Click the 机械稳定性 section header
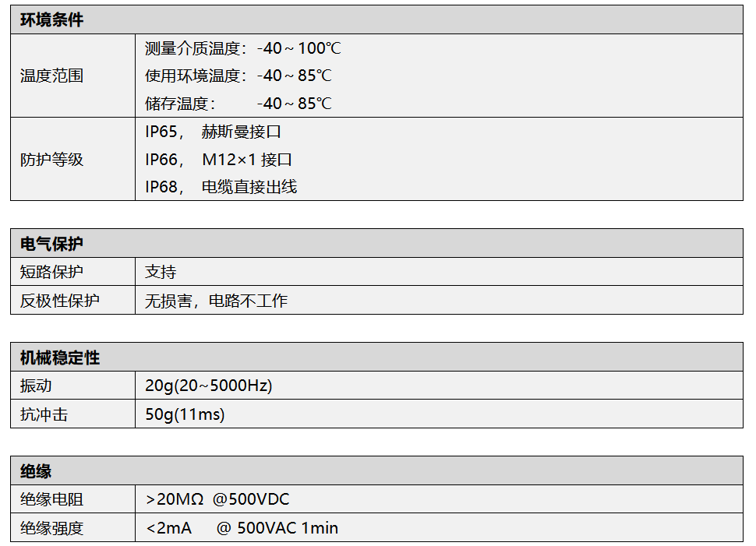This screenshot has width=756, height=546. [60, 358]
